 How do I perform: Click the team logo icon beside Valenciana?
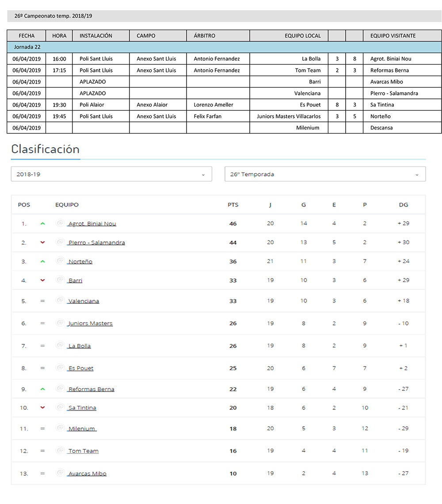(60, 300)
